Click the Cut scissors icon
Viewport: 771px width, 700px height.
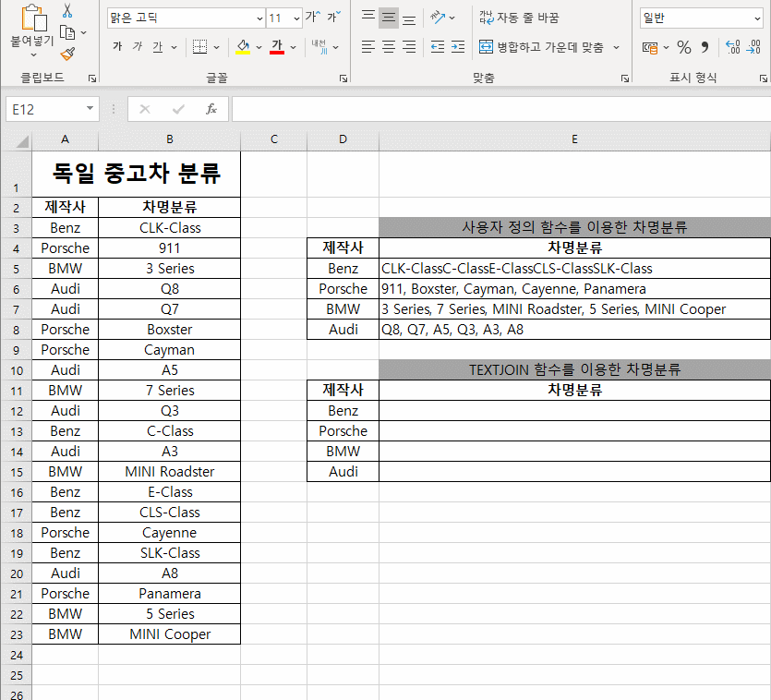pos(67,10)
